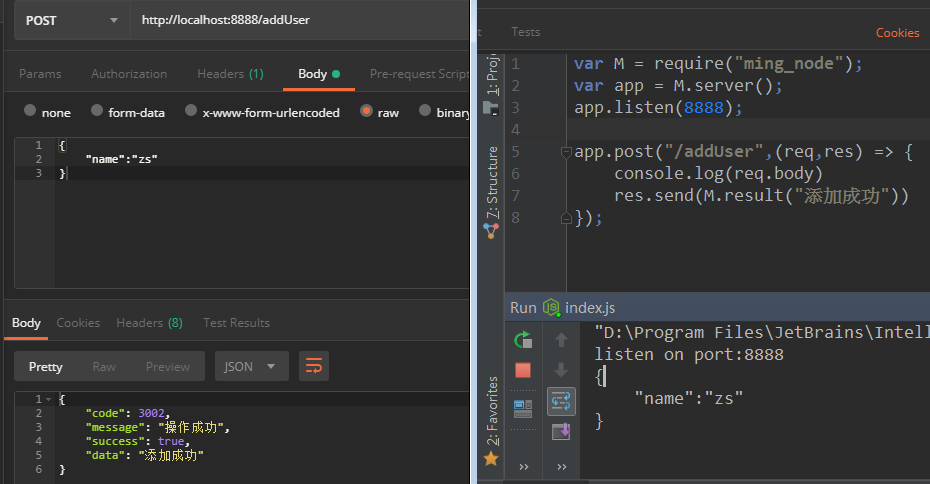Click the "success": true response line

(138, 441)
